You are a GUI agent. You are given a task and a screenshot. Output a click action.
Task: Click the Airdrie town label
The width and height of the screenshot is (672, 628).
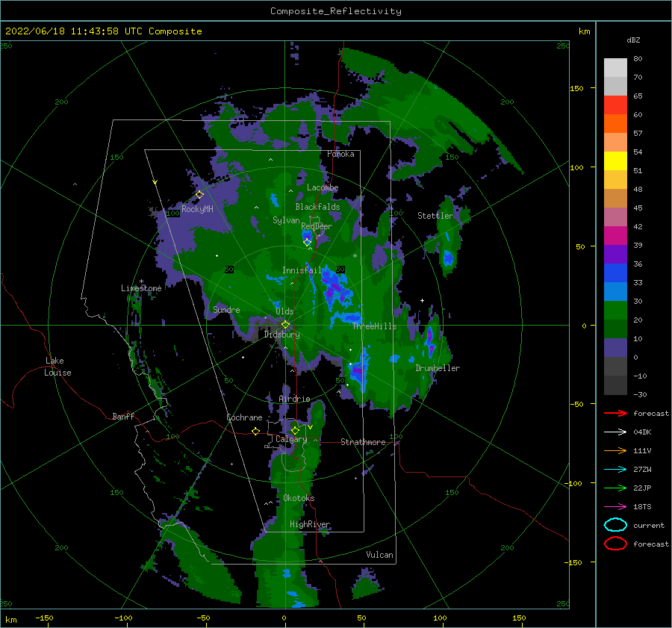coord(294,399)
